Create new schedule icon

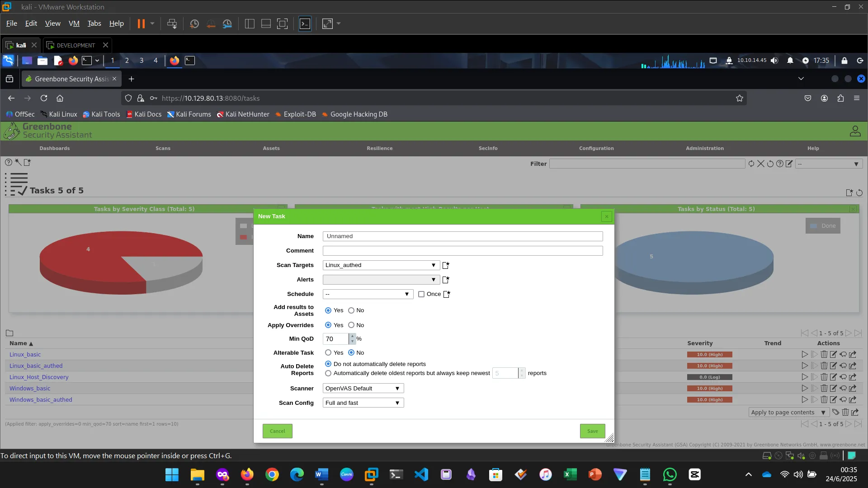[447, 294]
